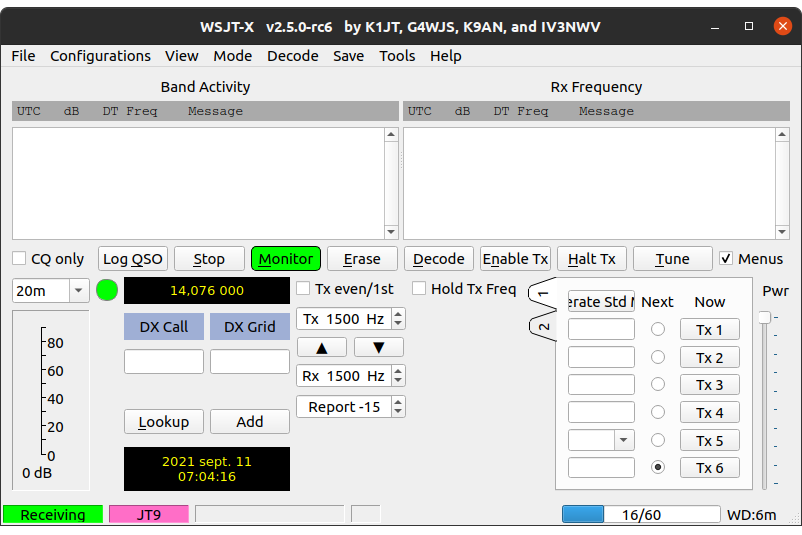Toggle the green Monitor button
Screen dimensions: 802x535
(286, 259)
